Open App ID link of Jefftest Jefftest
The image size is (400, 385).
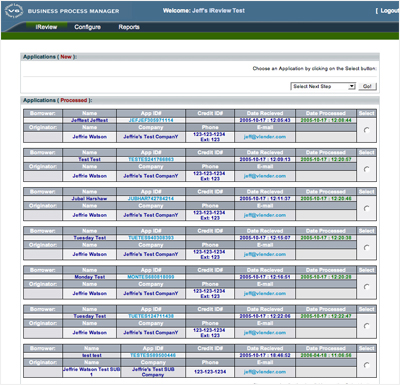[151, 120]
